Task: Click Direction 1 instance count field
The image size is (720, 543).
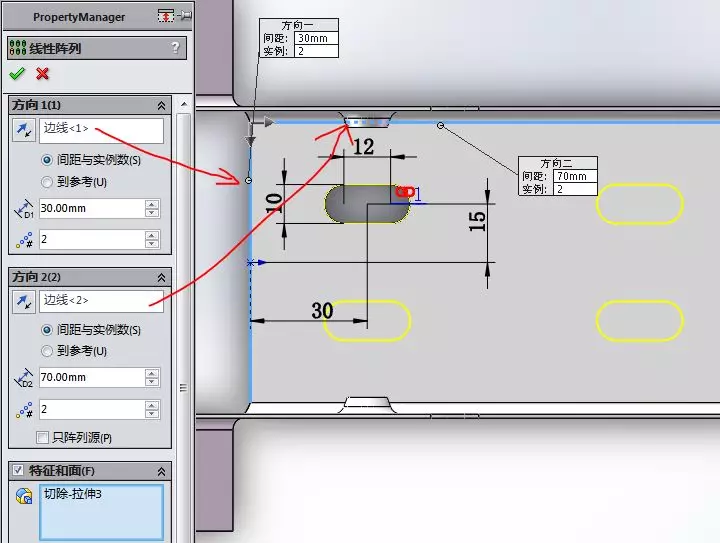Action: click(92, 240)
